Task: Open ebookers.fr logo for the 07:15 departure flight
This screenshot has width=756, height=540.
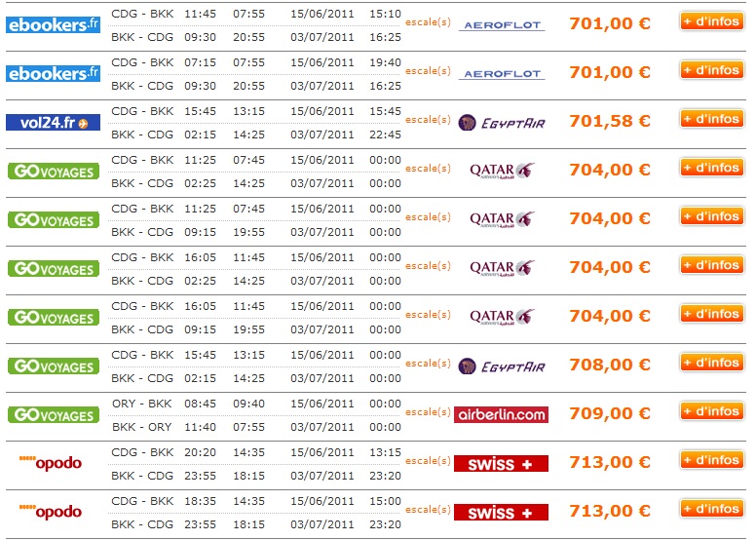Action: click(x=53, y=73)
